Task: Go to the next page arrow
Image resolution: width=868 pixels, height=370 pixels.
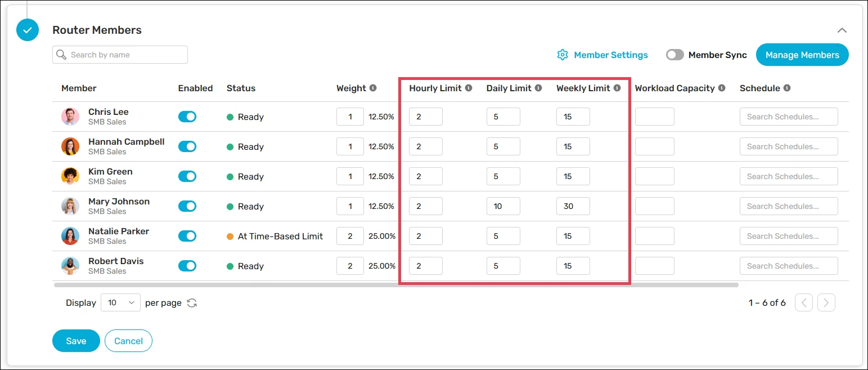Action: 826,302
